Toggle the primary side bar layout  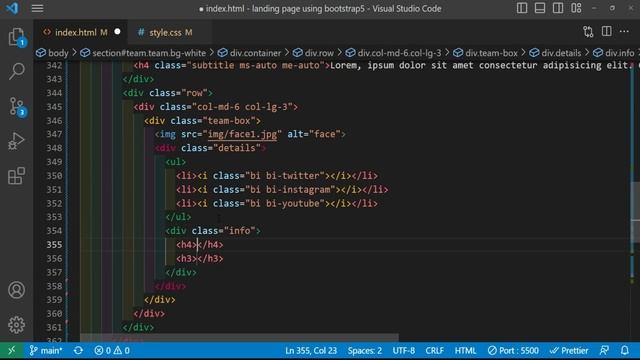[522, 8]
